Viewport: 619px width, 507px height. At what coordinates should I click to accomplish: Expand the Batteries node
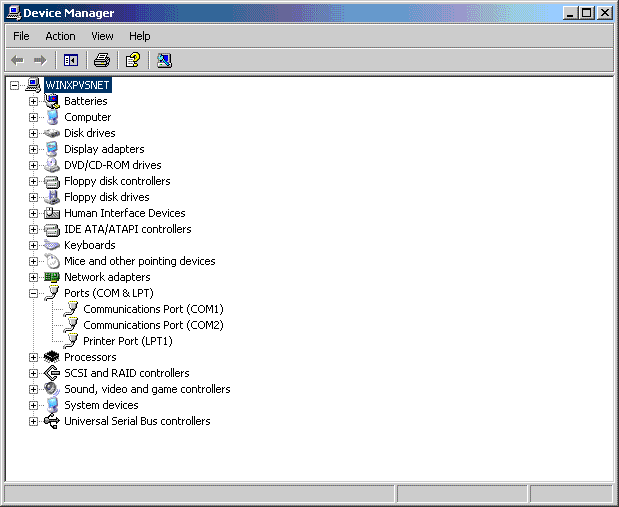click(34, 101)
